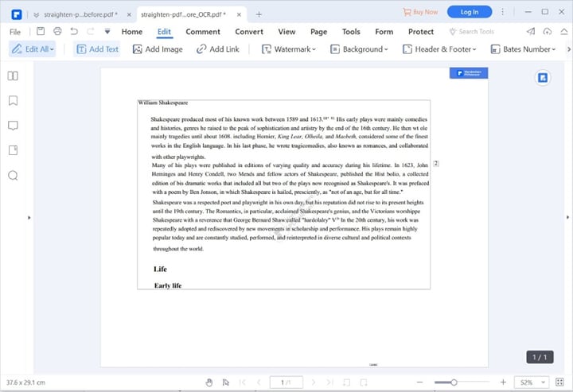This screenshot has width=573, height=392.
Task: Close the straighten-p...before.pdf tab
Action: click(129, 14)
